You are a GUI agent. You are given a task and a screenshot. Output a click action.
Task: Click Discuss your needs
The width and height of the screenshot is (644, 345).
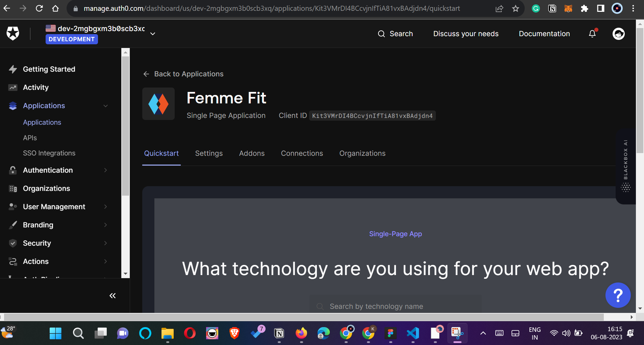pyautogui.click(x=466, y=34)
